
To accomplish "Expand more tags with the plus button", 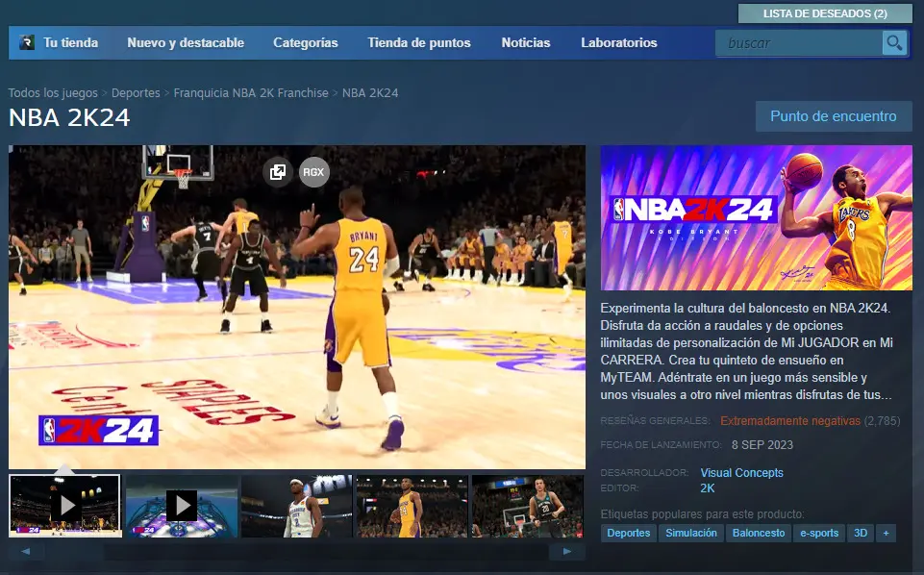I will [x=886, y=533].
